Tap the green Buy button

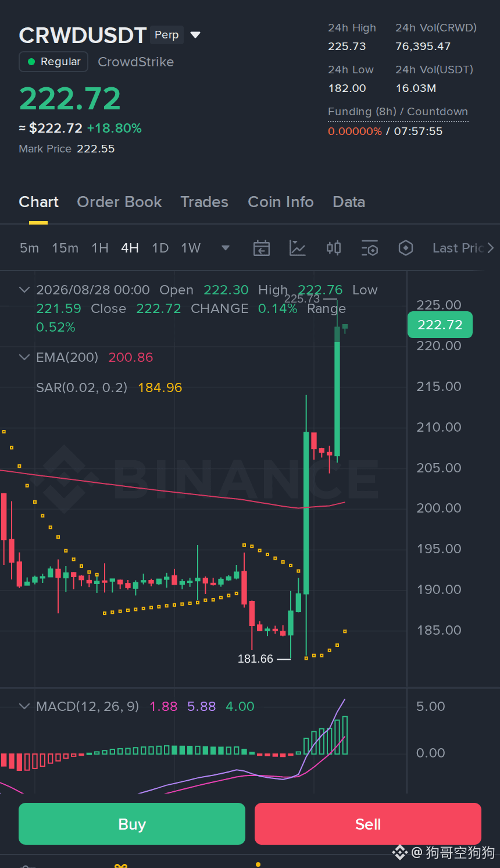click(x=132, y=824)
